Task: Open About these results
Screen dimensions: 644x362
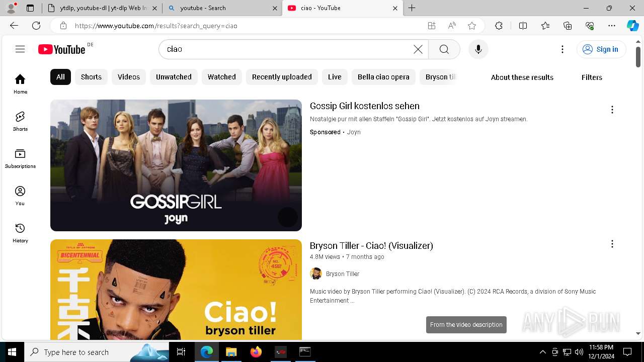Action: coord(522,77)
